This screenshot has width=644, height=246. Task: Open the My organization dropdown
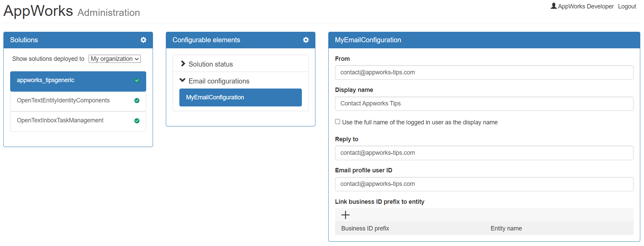point(115,59)
